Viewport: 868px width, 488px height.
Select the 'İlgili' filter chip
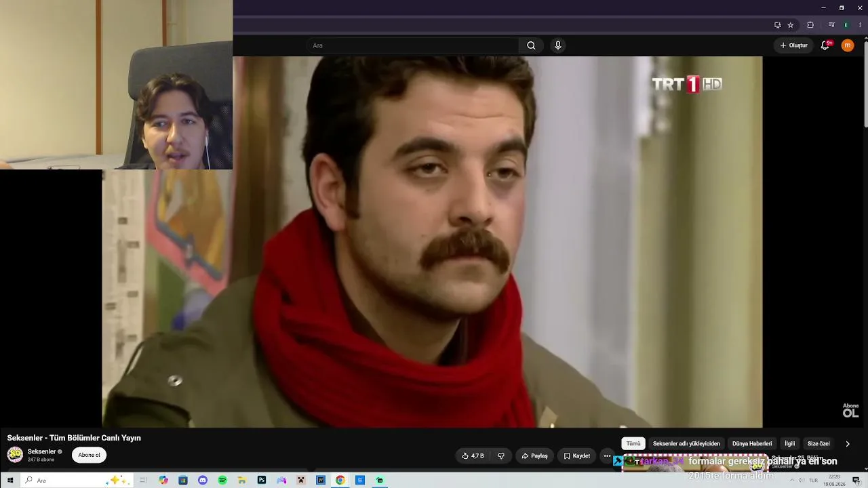pos(789,444)
